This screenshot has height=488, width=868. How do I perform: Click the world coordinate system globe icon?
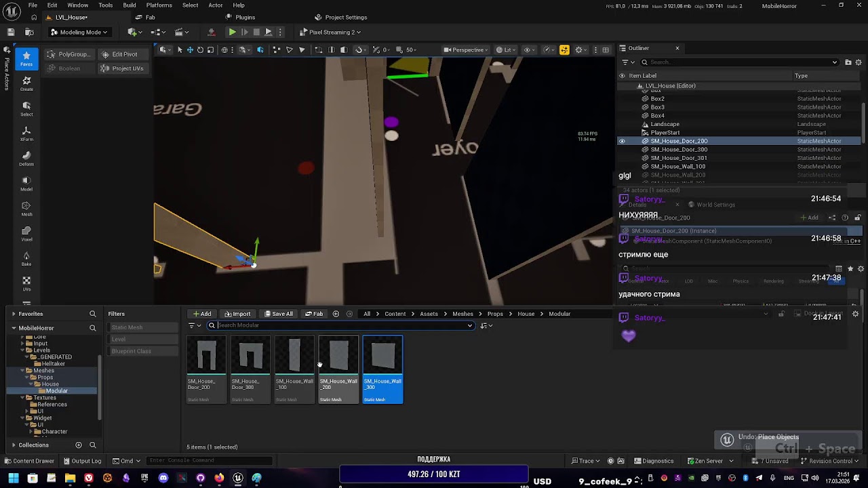224,49
